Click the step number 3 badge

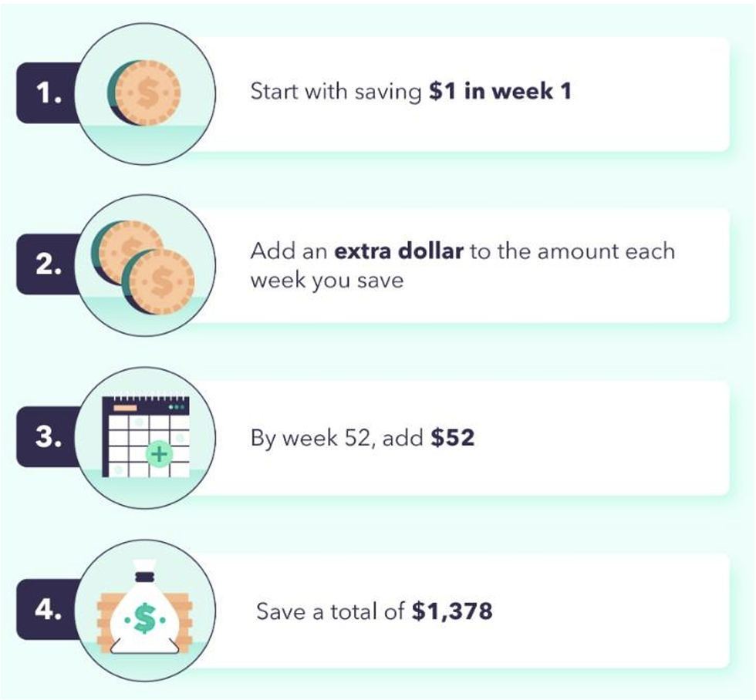(48, 436)
